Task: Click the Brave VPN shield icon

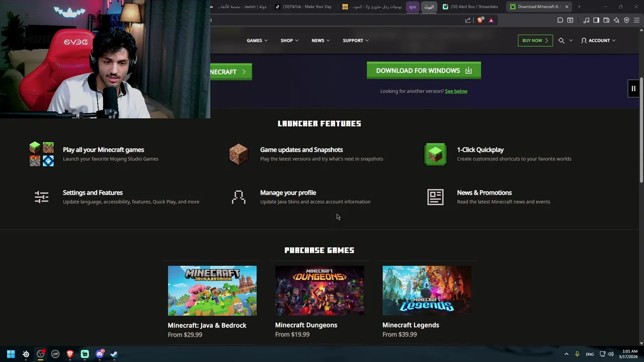Action: (x=626, y=20)
